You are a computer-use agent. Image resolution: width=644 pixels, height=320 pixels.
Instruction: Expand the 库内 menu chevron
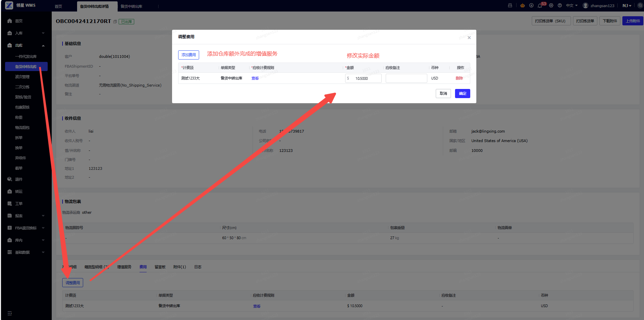tap(43, 240)
